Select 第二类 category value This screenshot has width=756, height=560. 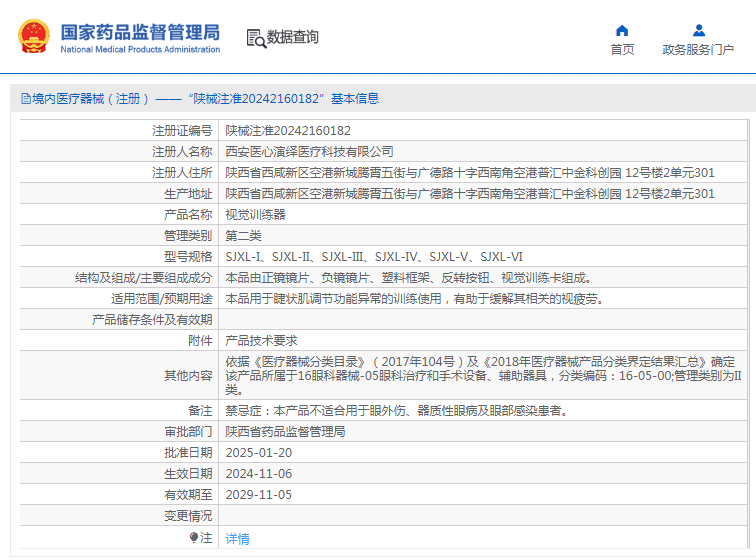pos(243,236)
